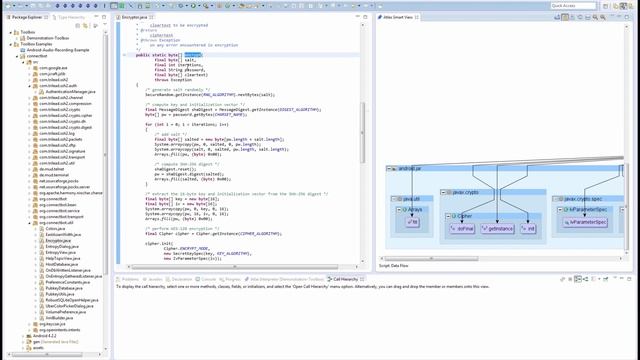
Task: Minimize the Package Explorer panel
Action: click(x=96, y=17)
